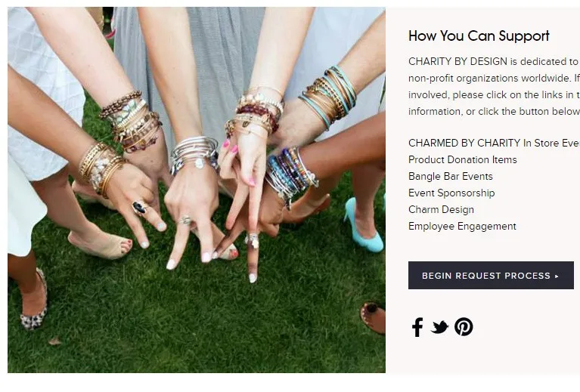Click the How You Can Support heading
580x392 pixels.
point(479,36)
